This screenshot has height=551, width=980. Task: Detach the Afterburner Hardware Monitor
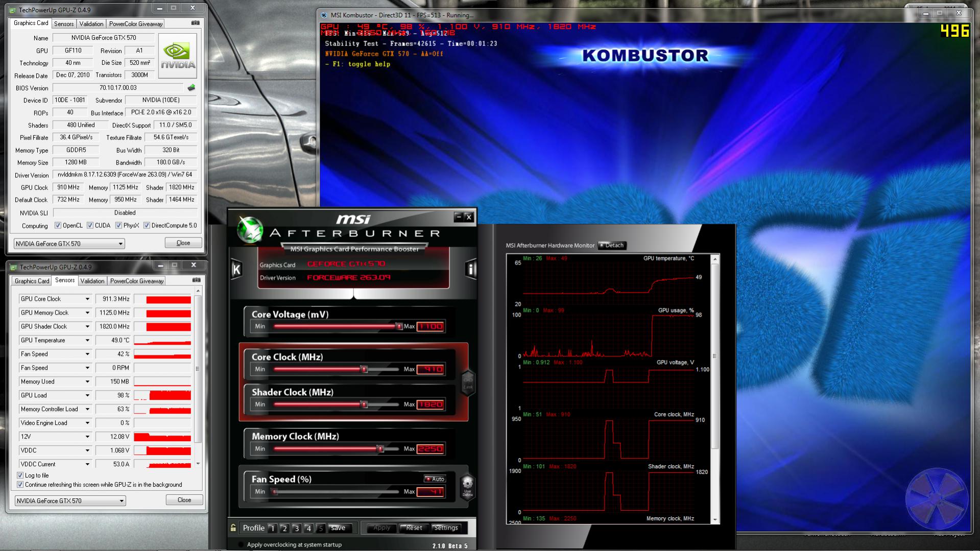tap(612, 246)
